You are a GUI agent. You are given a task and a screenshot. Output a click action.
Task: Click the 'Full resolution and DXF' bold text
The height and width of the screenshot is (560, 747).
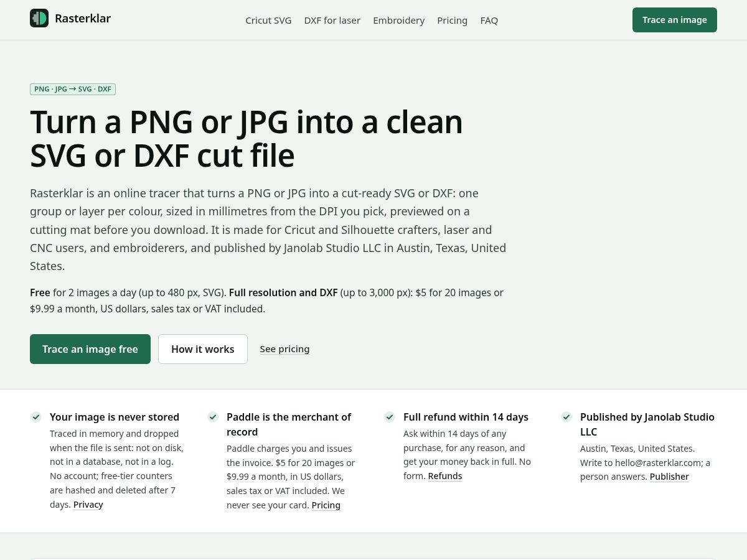283,292
